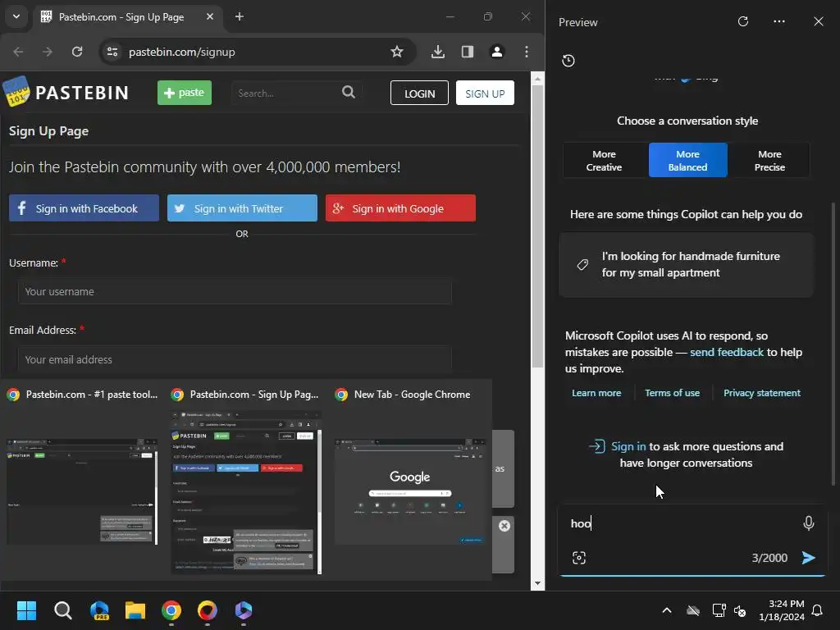Launch Copilot preview from taskbar
Screen dimensions: 840x630
click(99, 610)
